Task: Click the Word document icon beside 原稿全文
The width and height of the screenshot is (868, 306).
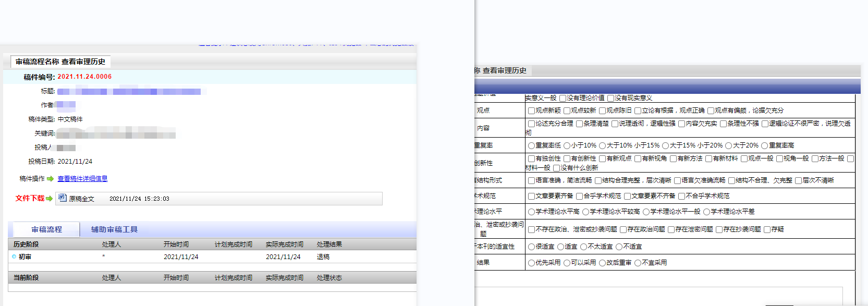Action: click(x=63, y=198)
